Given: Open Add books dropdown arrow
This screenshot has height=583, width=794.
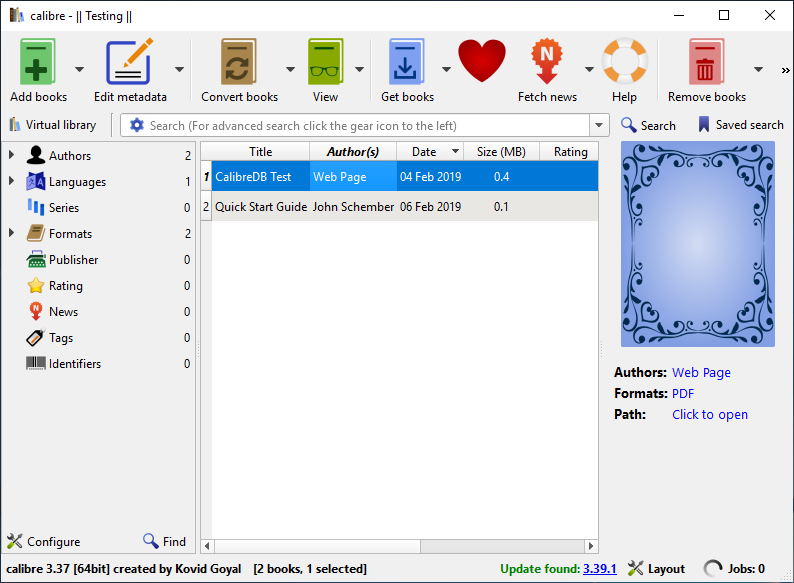Looking at the screenshot, I should [80, 69].
